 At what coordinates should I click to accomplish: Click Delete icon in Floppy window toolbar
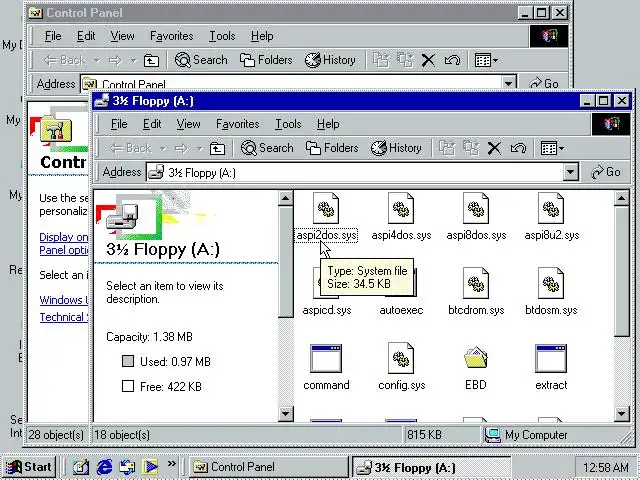point(494,148)
